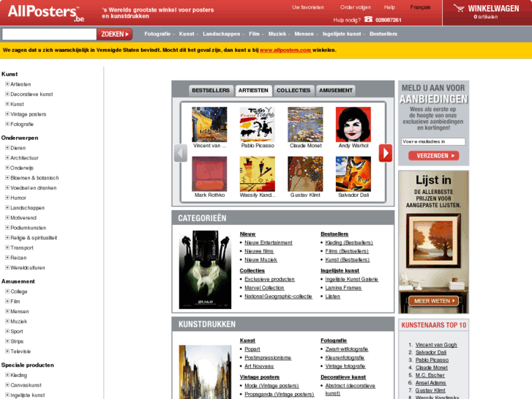Image resolution: width=532 pixels, height=399 pixels.
Task: Expand the Artiesten tree item
Action: coord(7,84)
